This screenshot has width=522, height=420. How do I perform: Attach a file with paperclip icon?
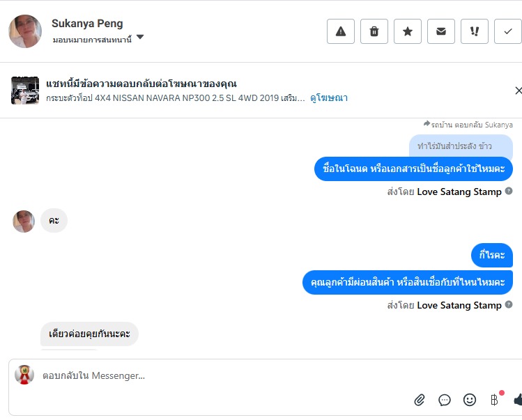pos(420,400)
